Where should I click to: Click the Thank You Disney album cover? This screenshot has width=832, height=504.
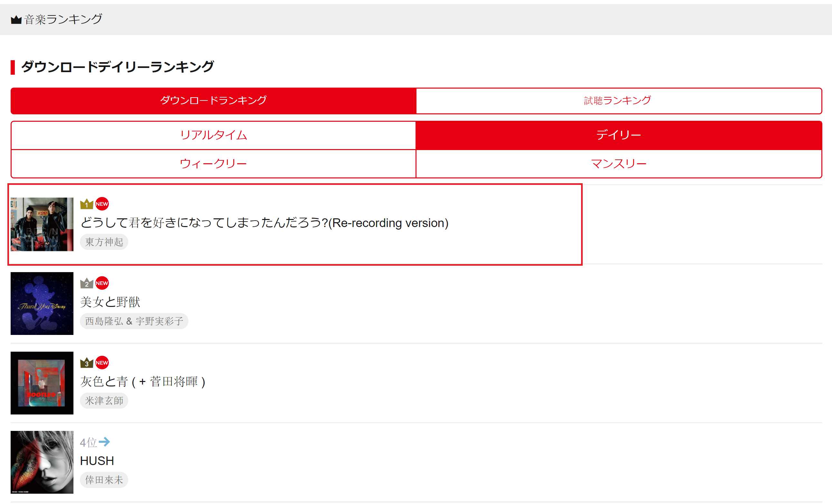[x=42, y=303]
